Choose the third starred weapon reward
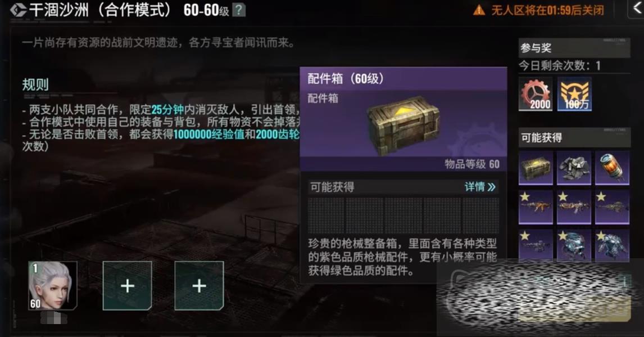644x337 pixels. (x=612, y=206)
